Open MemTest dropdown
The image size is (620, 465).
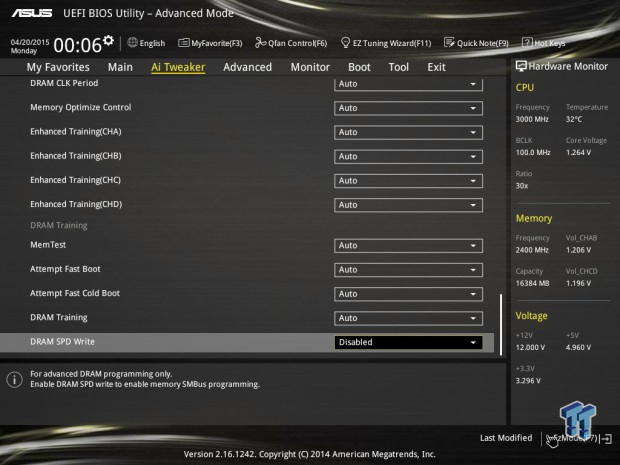click(x=408, y=246)
